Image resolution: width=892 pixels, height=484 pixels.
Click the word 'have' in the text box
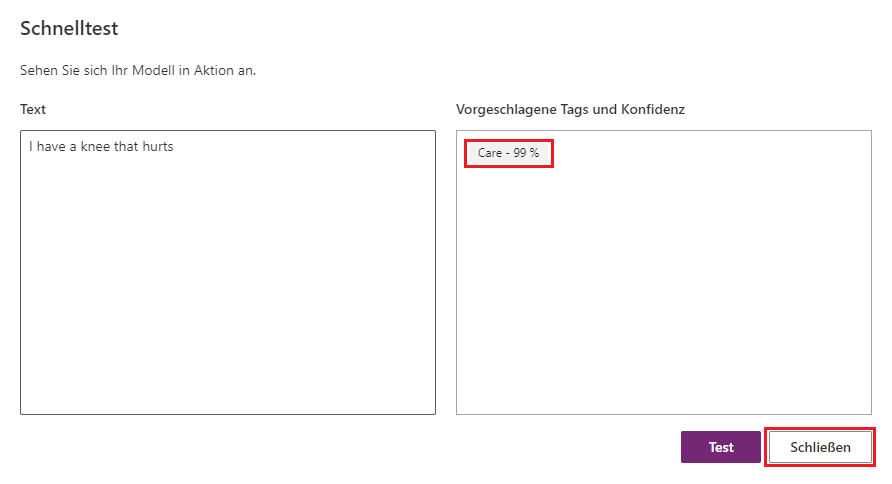click(50, 147)
